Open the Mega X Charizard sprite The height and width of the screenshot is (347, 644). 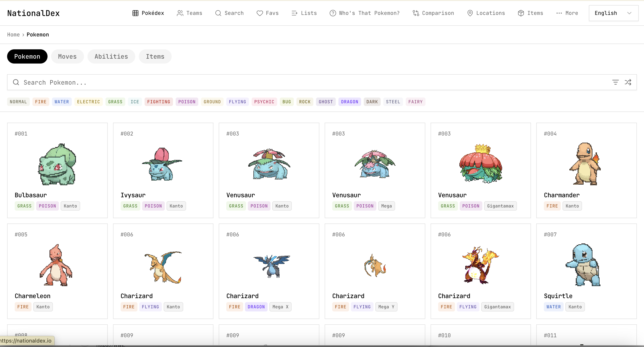pyautogui.click(x=272, y=266)
